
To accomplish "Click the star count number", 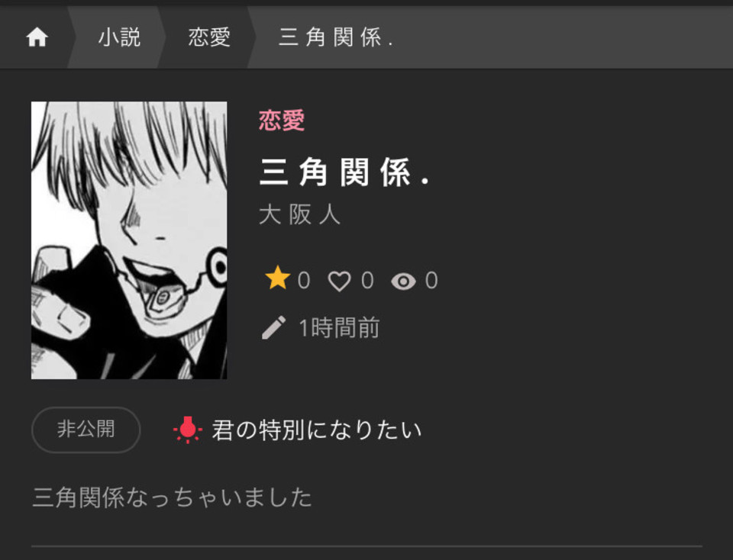I will click(304, 281).
